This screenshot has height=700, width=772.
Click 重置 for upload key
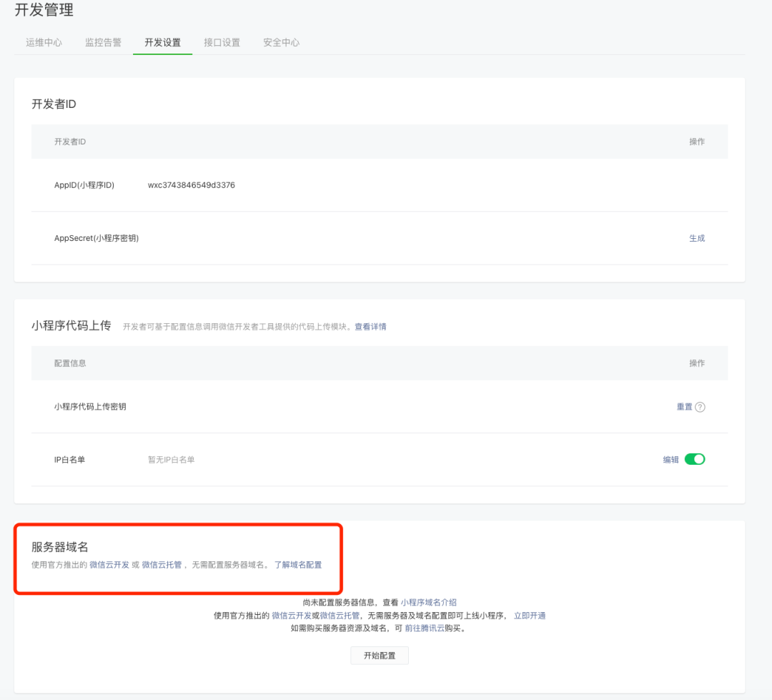coord(684,407)
